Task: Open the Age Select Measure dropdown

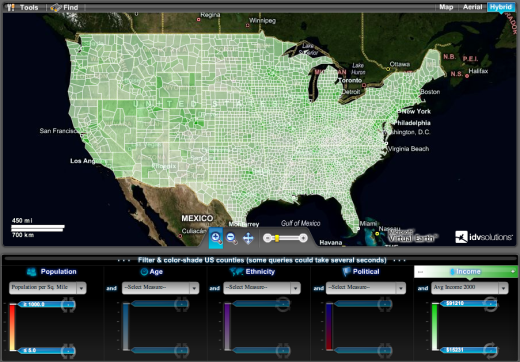Action: pos(160,288)
